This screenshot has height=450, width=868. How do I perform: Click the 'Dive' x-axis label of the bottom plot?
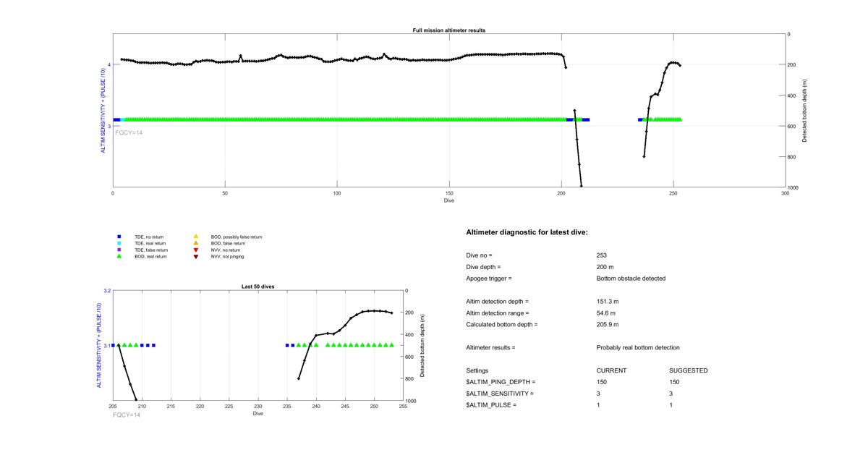click(x=258, y=414)
